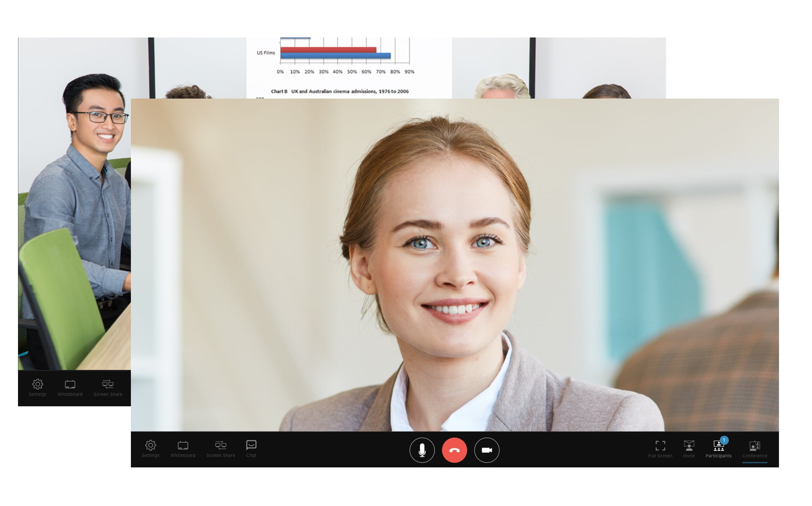Viewport: 812px width, 506px height.
Task: Open the Chat panel
Action: click(x=251, y=449)
